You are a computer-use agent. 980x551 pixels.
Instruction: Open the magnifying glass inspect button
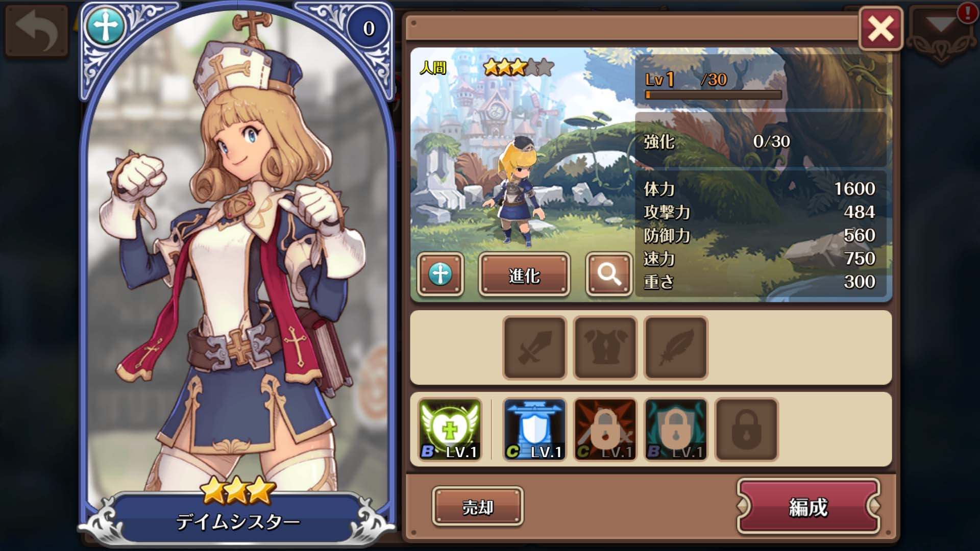point(609,274)
